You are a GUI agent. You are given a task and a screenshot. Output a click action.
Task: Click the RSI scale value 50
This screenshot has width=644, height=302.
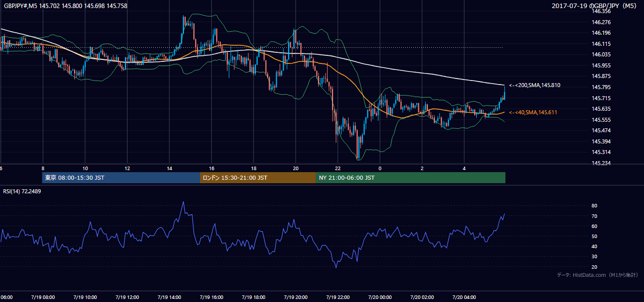(x=594, y=236)
